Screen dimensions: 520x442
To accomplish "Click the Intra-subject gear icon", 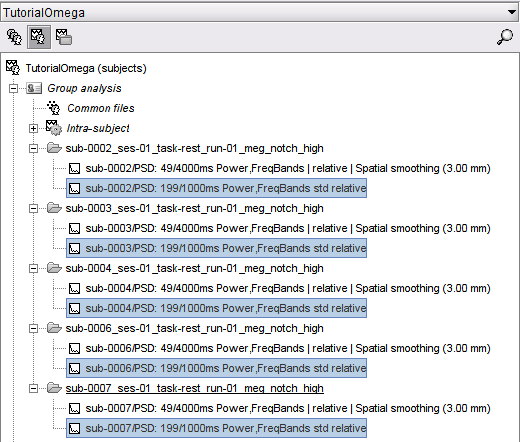I will tap(54, 128).
